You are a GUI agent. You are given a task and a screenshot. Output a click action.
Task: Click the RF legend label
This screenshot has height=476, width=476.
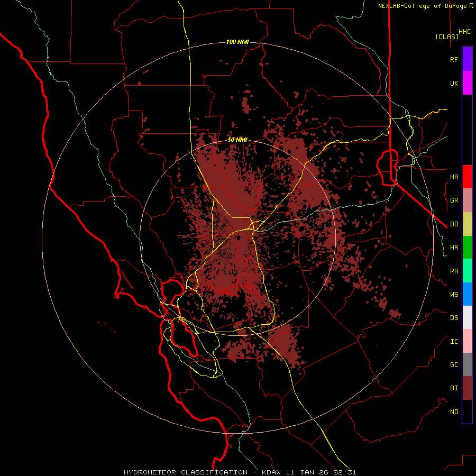454,59
